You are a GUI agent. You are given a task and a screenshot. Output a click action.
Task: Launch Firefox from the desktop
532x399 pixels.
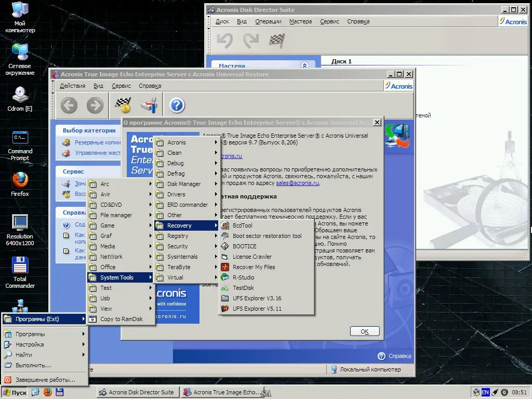(20, 184)
